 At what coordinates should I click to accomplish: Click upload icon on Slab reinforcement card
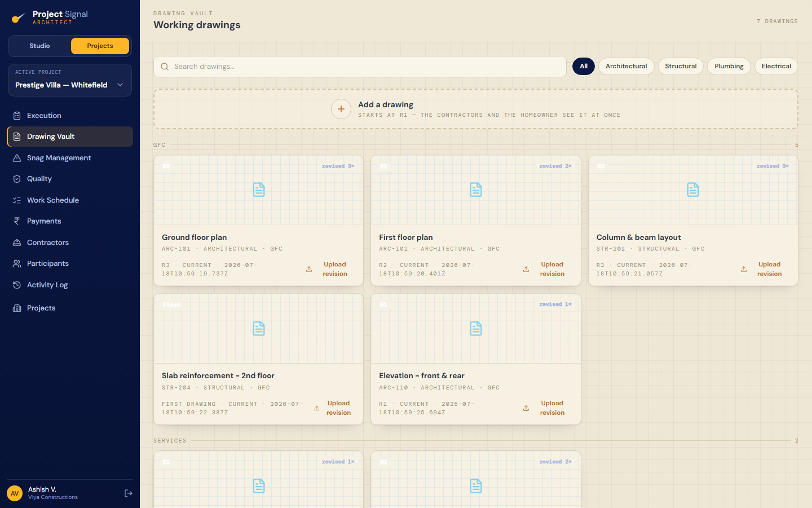point(317,408)
